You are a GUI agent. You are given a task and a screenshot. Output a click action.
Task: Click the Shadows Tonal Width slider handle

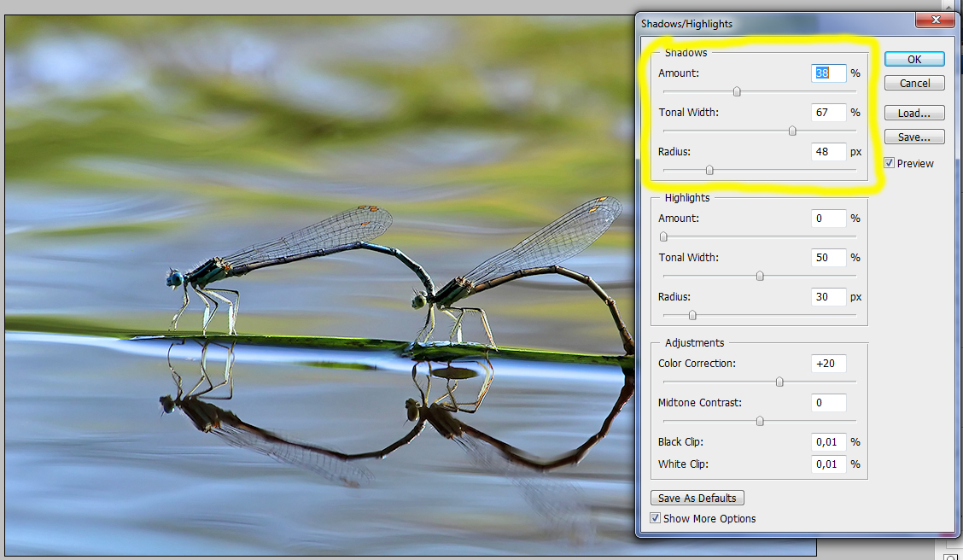pyautogui.click(x=792, y=131)
